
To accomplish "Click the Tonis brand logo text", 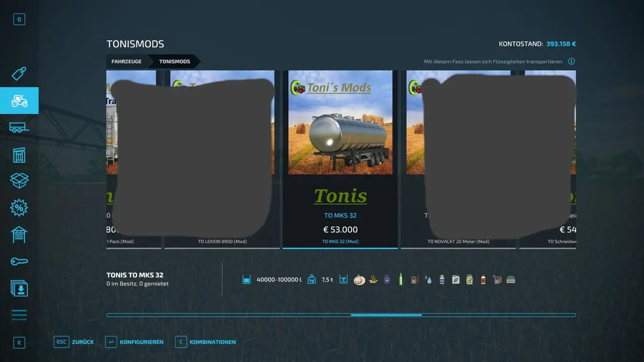I will pos(340,196).
